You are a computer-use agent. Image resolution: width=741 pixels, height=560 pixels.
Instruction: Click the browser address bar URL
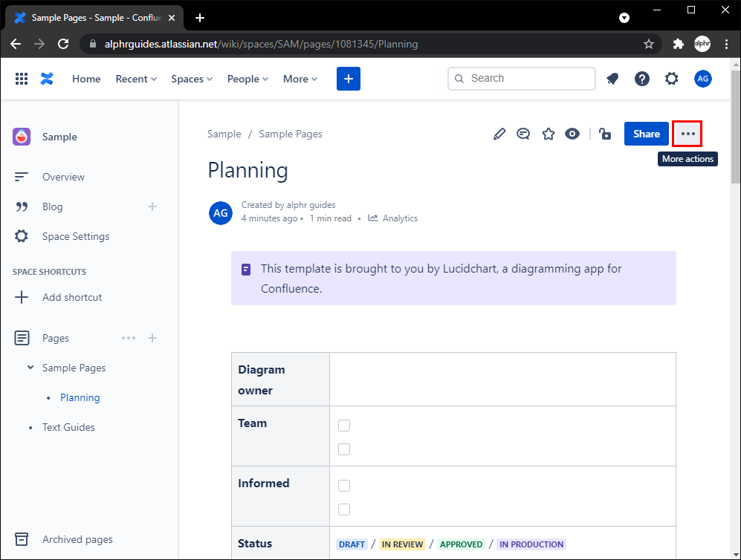[261, 44]
